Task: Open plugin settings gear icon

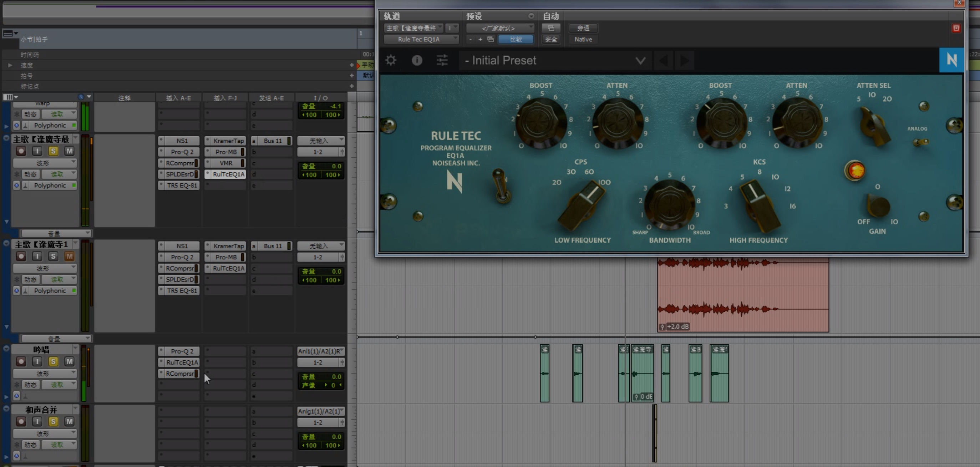Action: 391,60
